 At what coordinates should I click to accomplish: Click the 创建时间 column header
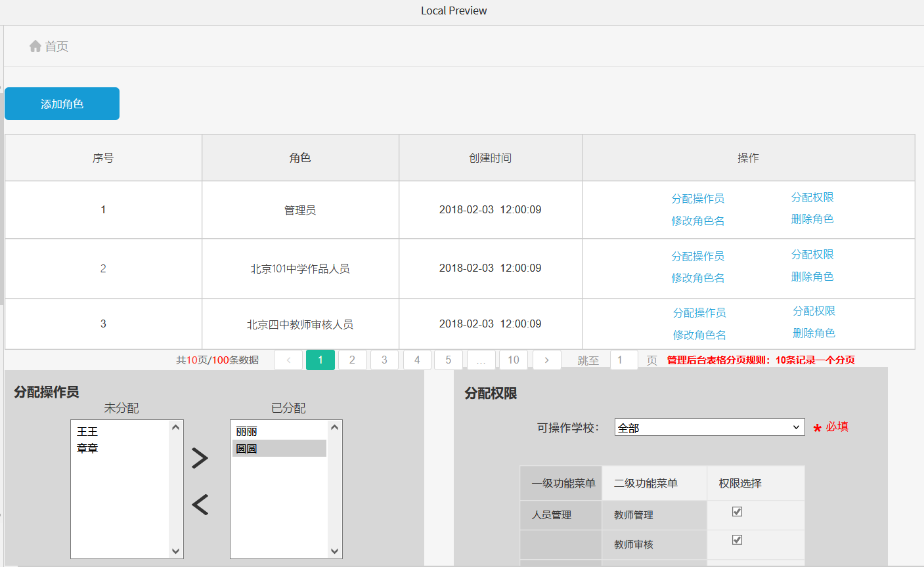490,157
